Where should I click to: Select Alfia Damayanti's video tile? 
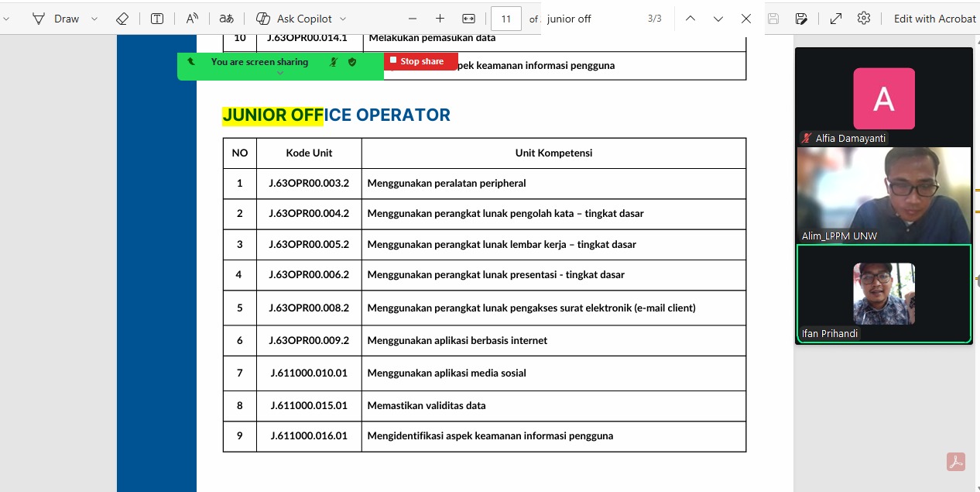point(884,98)
